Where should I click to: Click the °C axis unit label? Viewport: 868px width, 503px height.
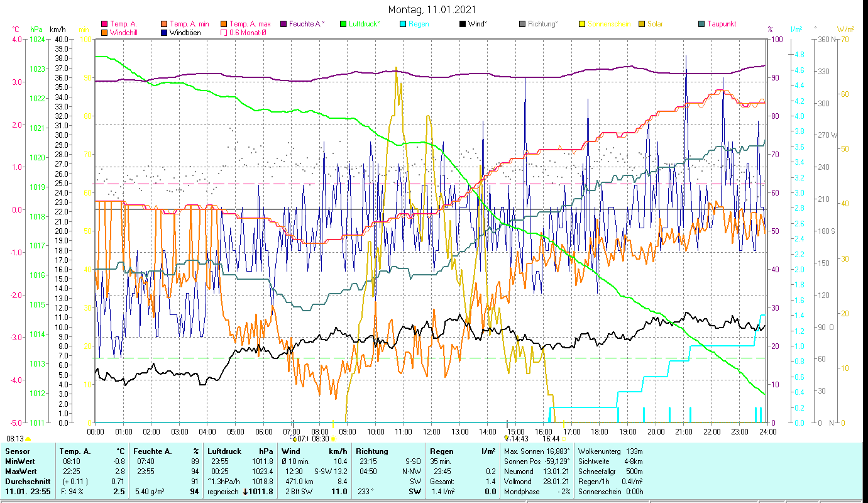[16, 30]
